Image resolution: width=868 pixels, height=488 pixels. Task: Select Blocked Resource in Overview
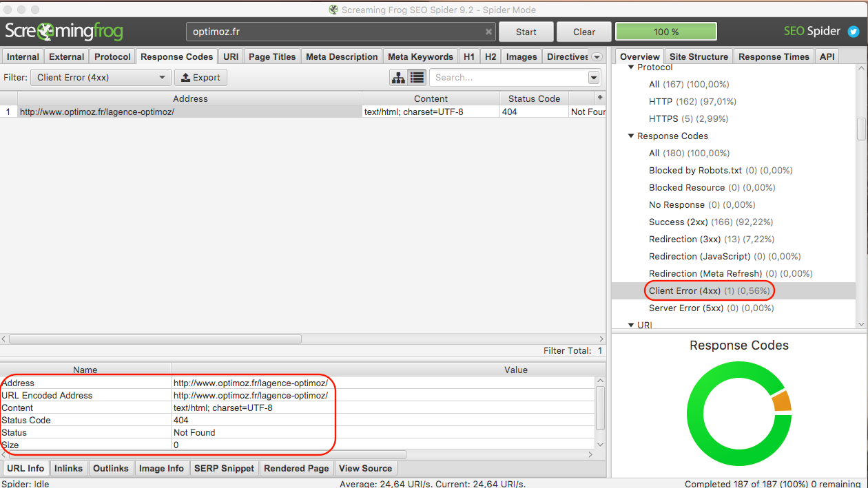[712, 188]
